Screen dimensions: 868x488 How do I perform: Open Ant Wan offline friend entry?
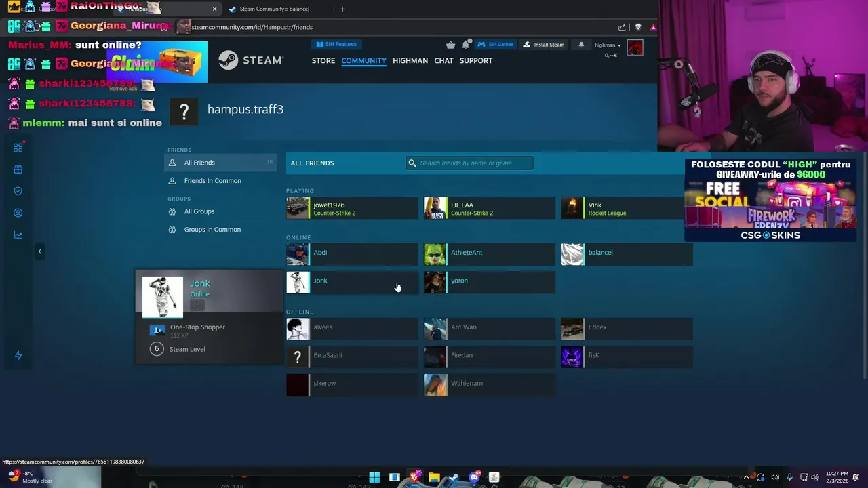coord(490,329)
